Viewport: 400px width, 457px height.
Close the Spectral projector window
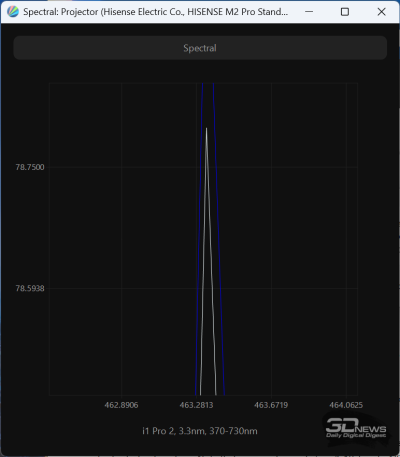(x=381, y=12)
